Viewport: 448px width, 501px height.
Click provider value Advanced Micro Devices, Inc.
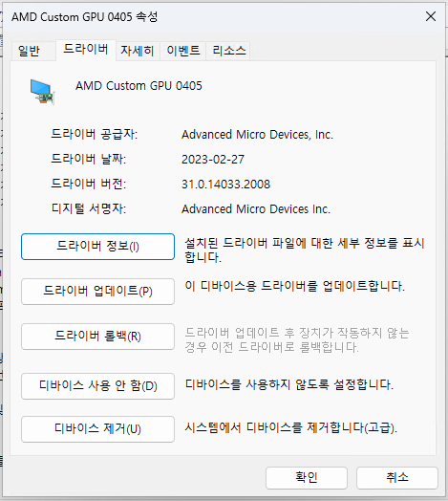(257, 135)
